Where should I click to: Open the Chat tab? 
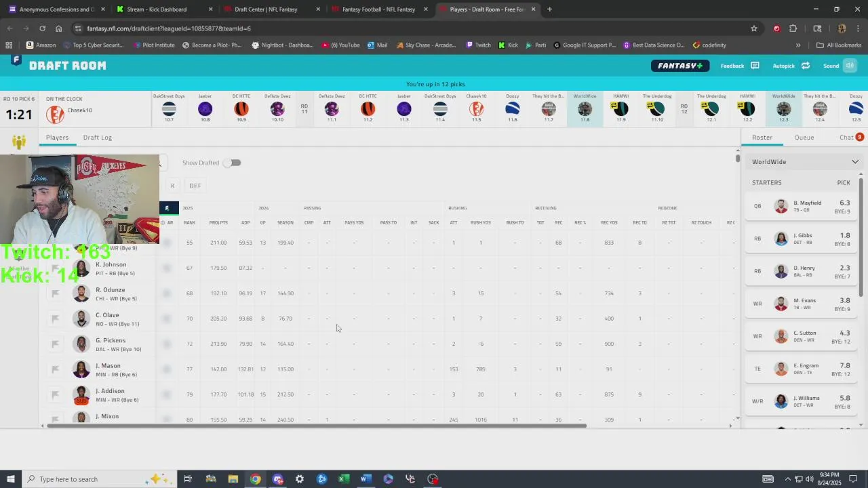[846, 138]
